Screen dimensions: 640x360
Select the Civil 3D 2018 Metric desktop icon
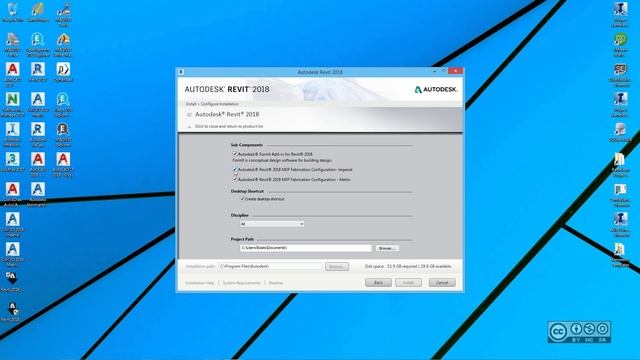tap(13, 254)
